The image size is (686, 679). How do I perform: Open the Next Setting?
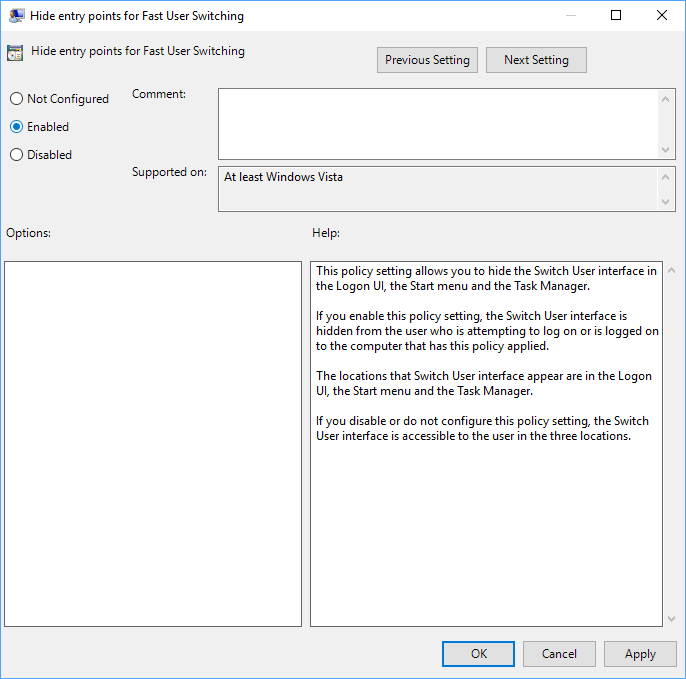click(x=536, y=60)
